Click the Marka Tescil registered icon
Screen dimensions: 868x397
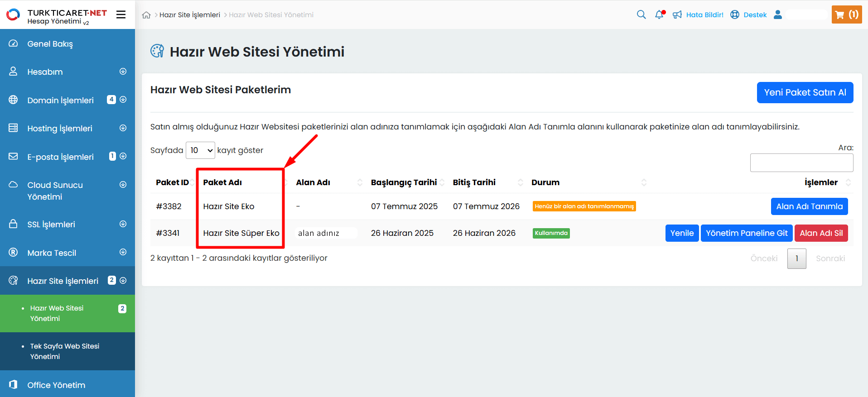13,253
